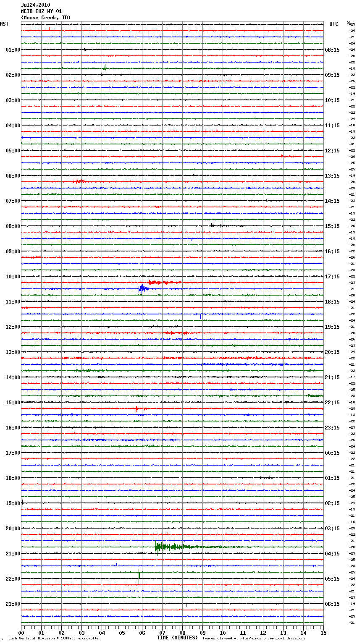Click the station code MCID EHZ WY 01
The width and height of the screenshot is (357, 644).
point(41,11)
